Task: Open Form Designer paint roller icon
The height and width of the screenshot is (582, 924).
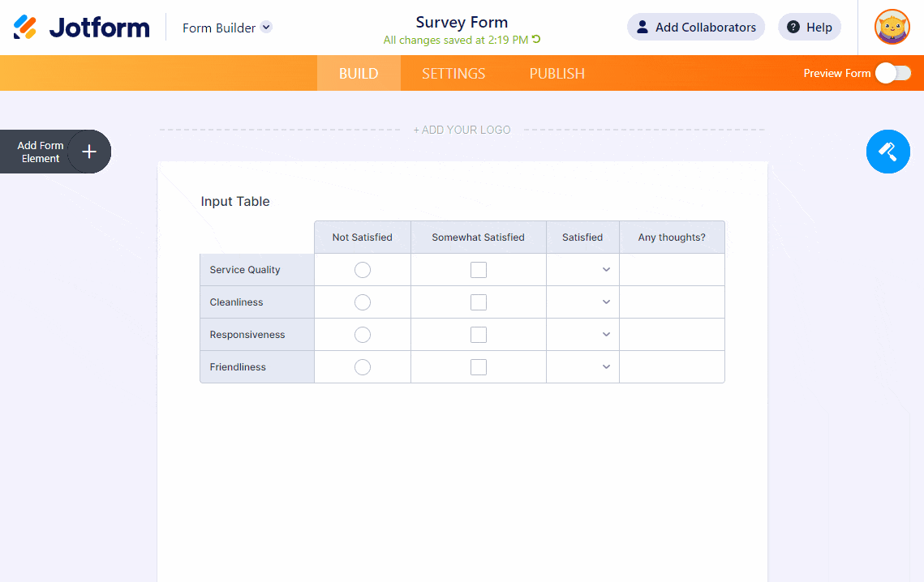Action: pyautogui.click(x=887, y=152)
